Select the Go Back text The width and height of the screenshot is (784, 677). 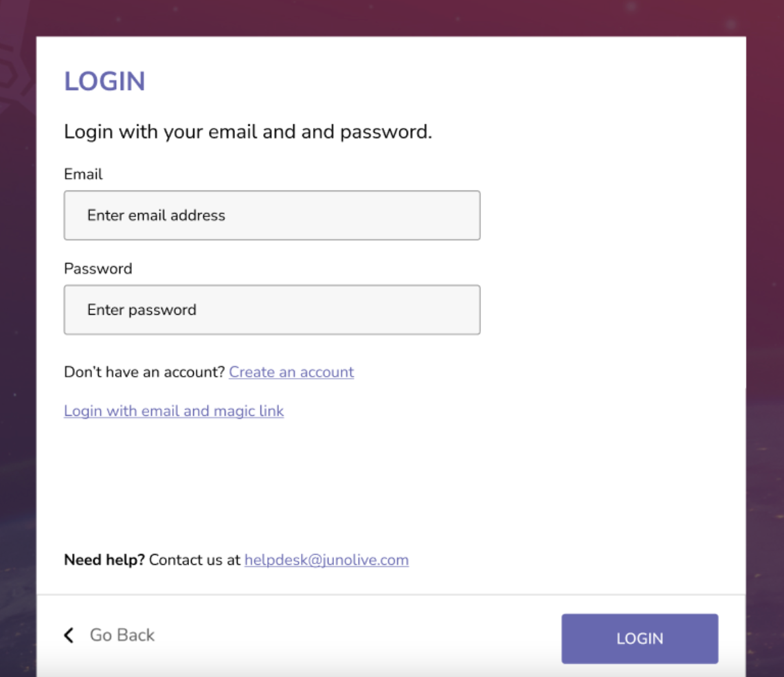coord(122,635)
